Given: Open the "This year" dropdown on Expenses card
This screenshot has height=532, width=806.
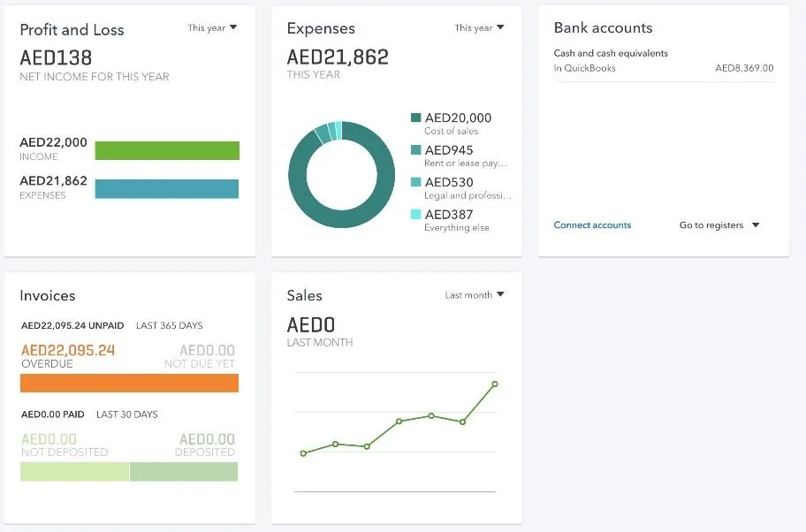Looking at the screenshot, I should click(479, 27).
